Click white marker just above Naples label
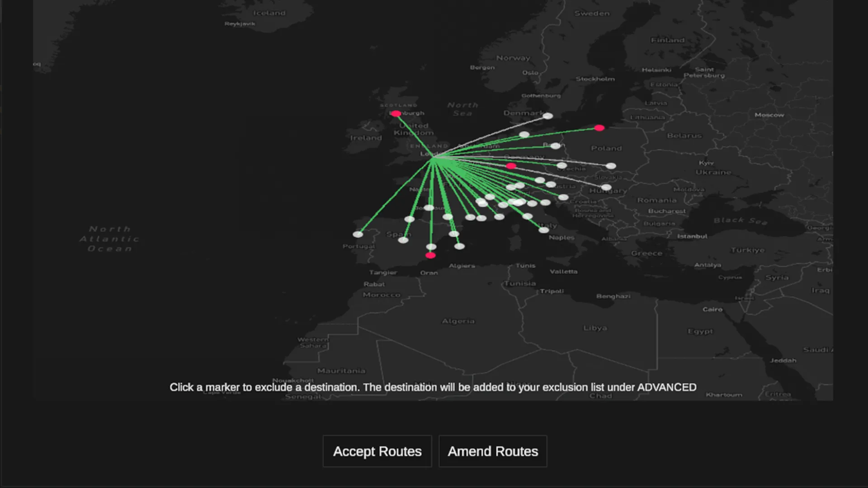 pyautogui.click(x=544, y=230)
